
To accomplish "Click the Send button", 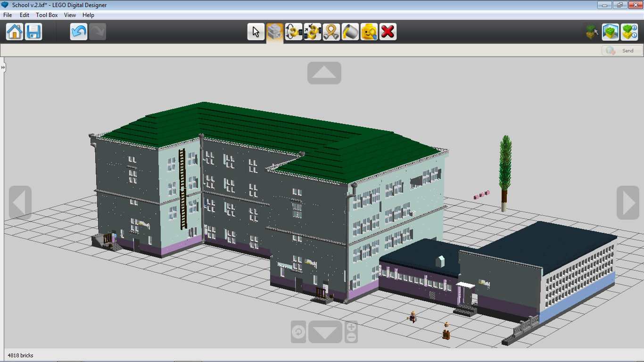I will click(x=622, y=51).
